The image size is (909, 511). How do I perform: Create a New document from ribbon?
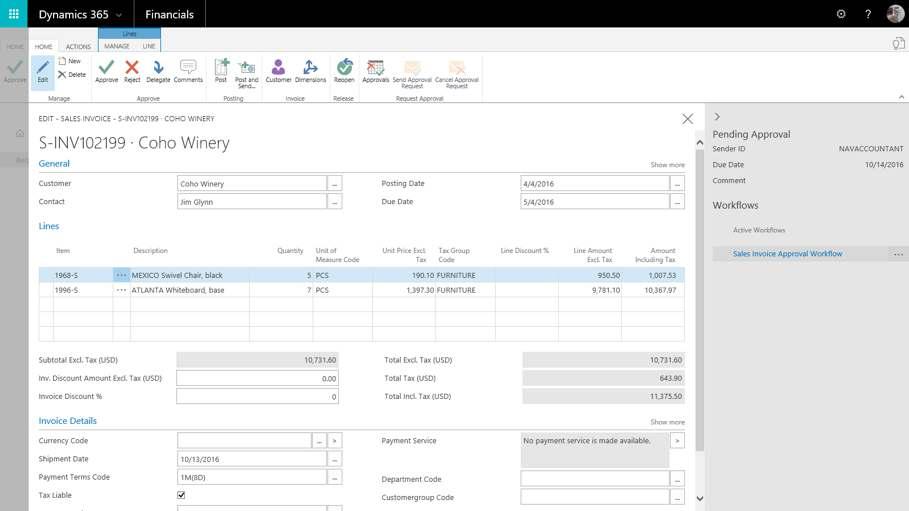pyautogui.click(x=70, y=61)
